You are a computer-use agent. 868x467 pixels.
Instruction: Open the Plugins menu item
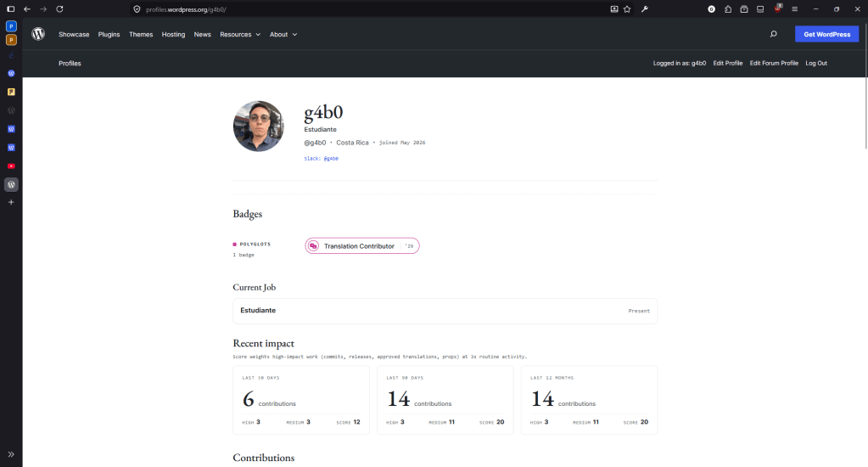click(x=109, y=34)
